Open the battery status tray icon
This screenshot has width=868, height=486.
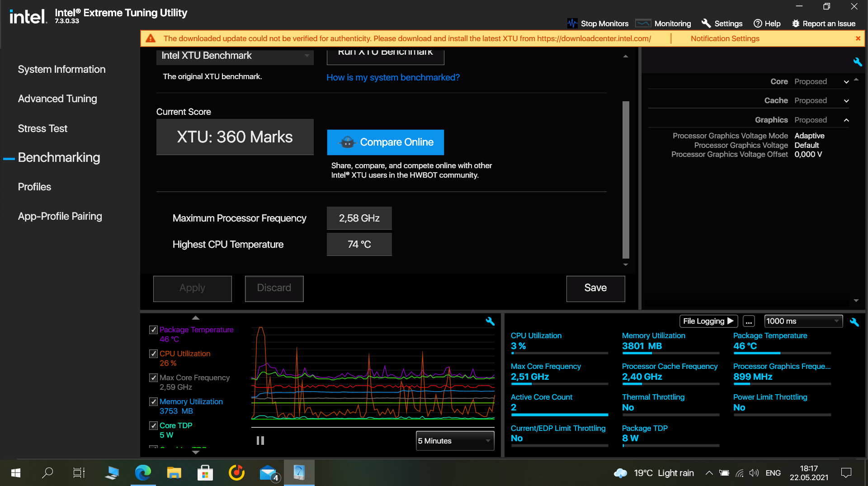click(724, 473)
